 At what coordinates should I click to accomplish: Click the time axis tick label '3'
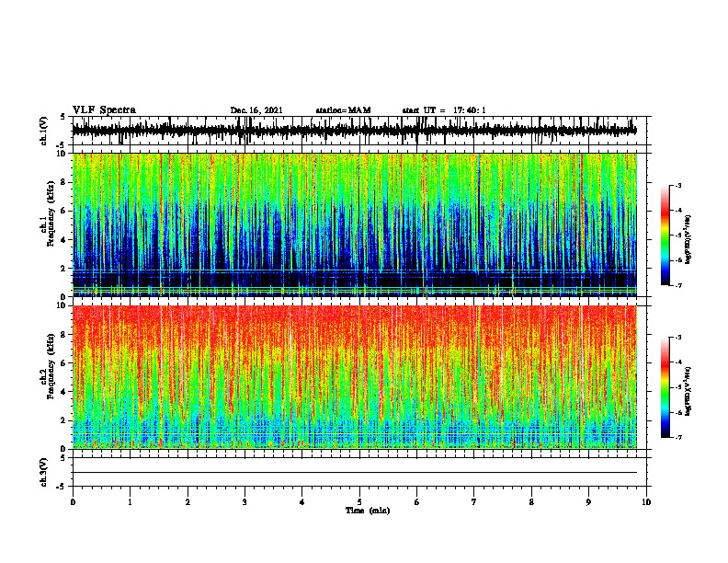click(x=245, y=502)
